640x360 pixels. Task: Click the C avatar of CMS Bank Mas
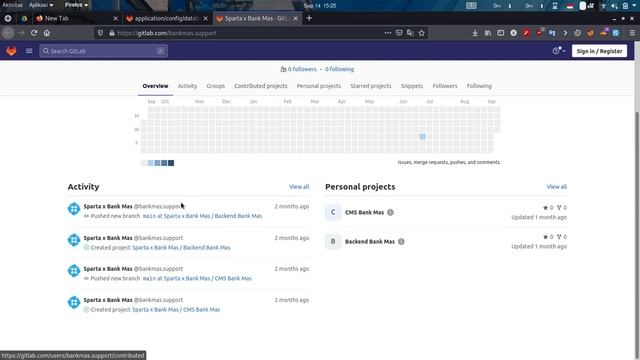333,212
